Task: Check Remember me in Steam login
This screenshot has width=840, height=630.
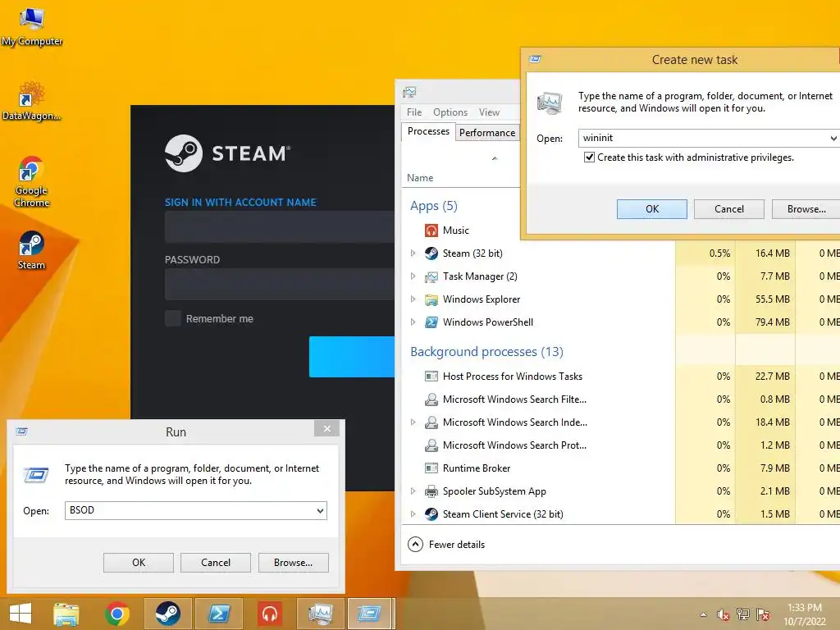Action: [x=172, y=318]
